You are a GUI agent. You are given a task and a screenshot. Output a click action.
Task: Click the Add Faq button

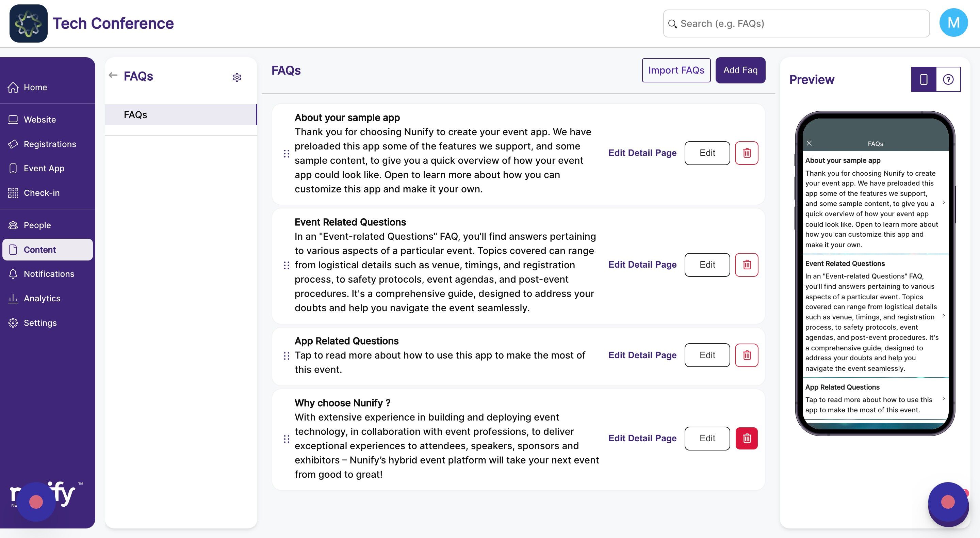740,70
